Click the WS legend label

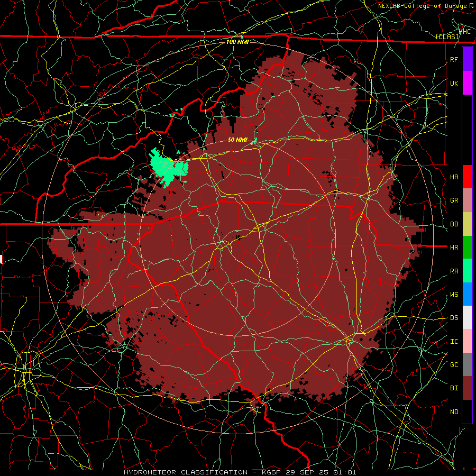click(454, 294)
